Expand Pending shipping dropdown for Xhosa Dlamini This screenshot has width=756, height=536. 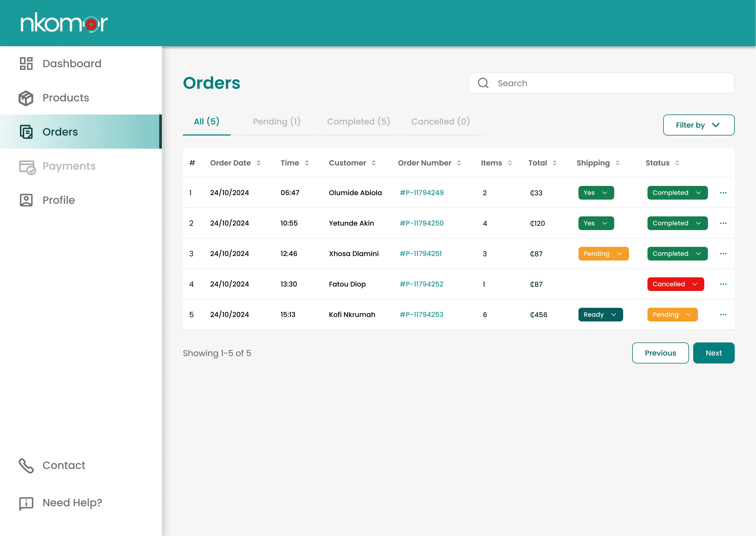603,253
